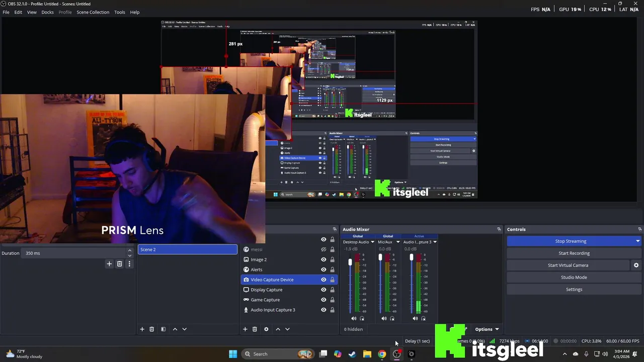Screen dimensions: 644x362
Task: Show the hidden messi source
Action: click(x=324, y=249)
